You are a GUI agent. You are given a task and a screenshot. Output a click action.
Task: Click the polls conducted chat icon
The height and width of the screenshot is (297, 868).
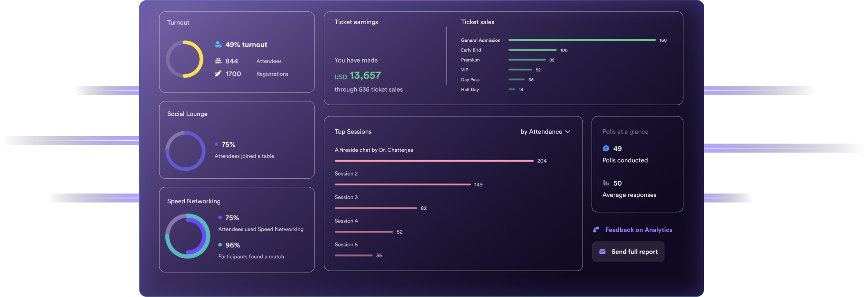(x=606, y=148)
